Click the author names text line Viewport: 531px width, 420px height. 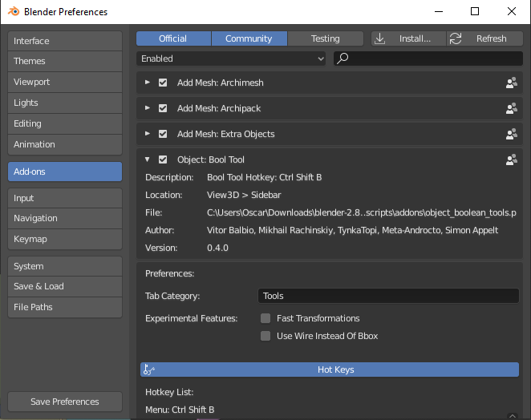point(352,230)
